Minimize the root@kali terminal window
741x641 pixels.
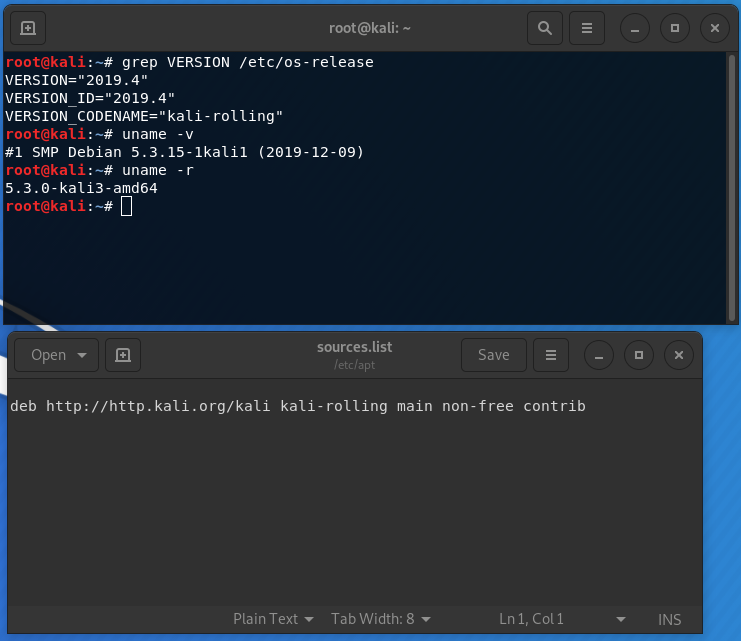pyautogui.click(x=635, y=28)
